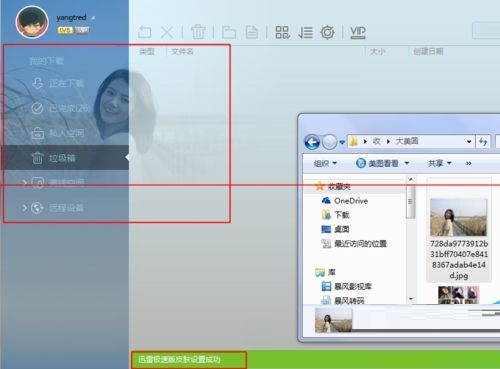Screen dimensions: 500x369
Task: Open the 正在下载 downloading list
Action: coord(65,83)
